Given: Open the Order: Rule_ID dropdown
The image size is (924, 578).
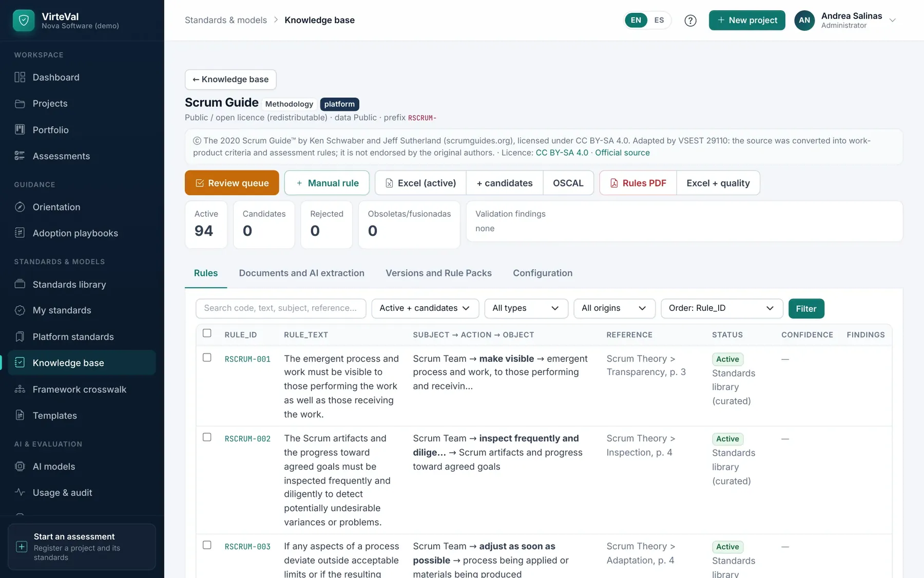Looking at the screenshot, I should point(722,308).
